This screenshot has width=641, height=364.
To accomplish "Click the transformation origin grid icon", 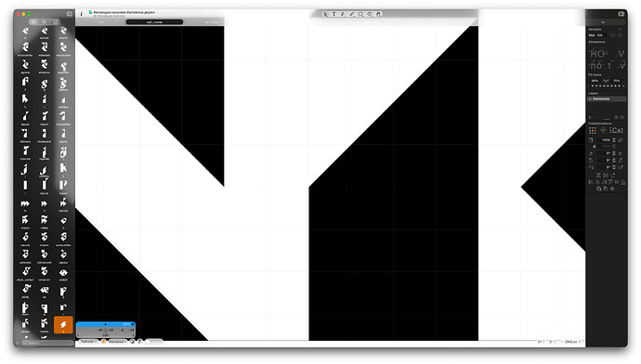I will click(x=593, y=130).
